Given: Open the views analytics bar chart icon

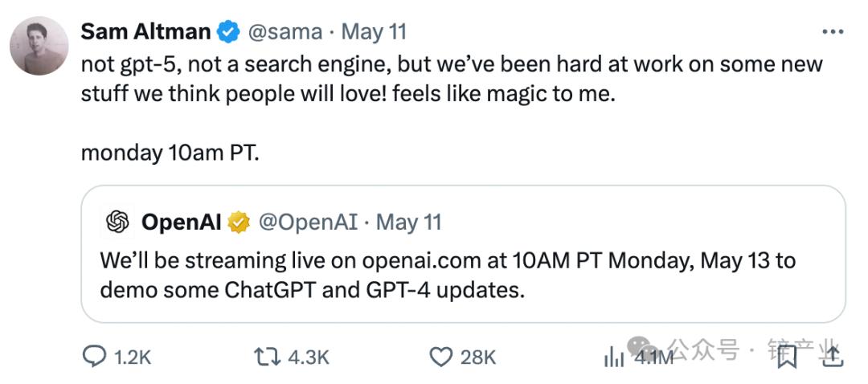Looking at the screenshot, I should [x=614, y=357].
